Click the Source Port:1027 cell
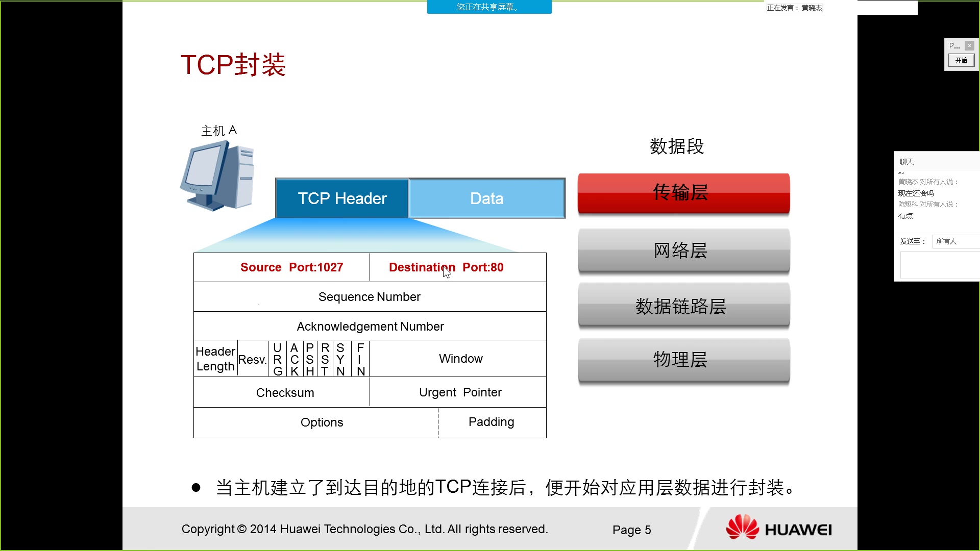Image resolution: width=980 pixels, height=551 pixels. [x=282, y=267]
